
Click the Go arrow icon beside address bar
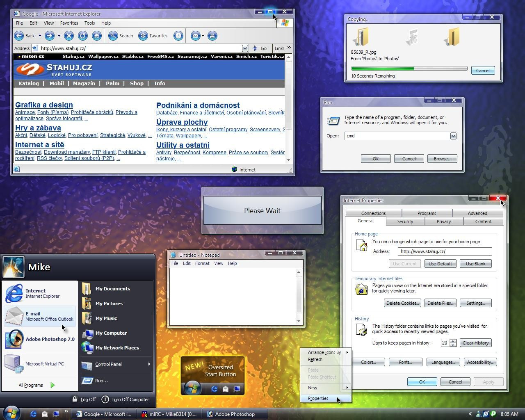(x=255, y=48)
